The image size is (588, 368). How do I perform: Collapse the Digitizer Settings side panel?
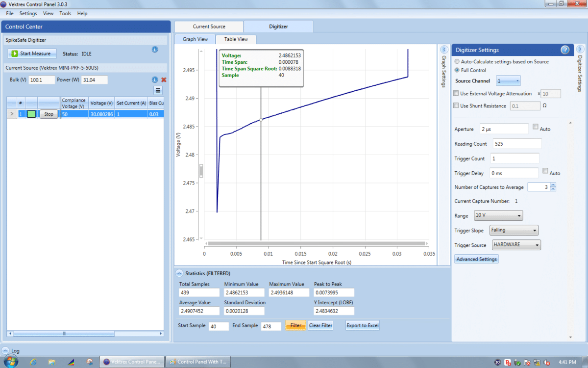pos(580,49)
